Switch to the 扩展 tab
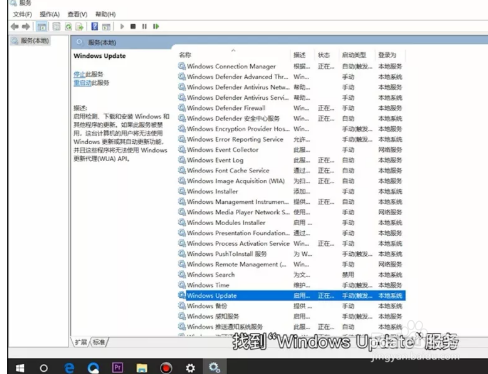488x374 pixels. 81,342
